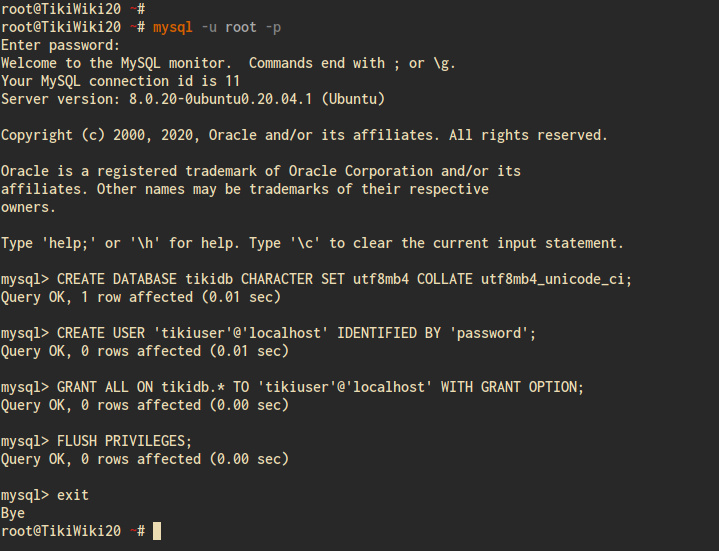719x551 pixels.
Task: Click the Oracle copyright notice line
Action: click(x=303, y=135)
